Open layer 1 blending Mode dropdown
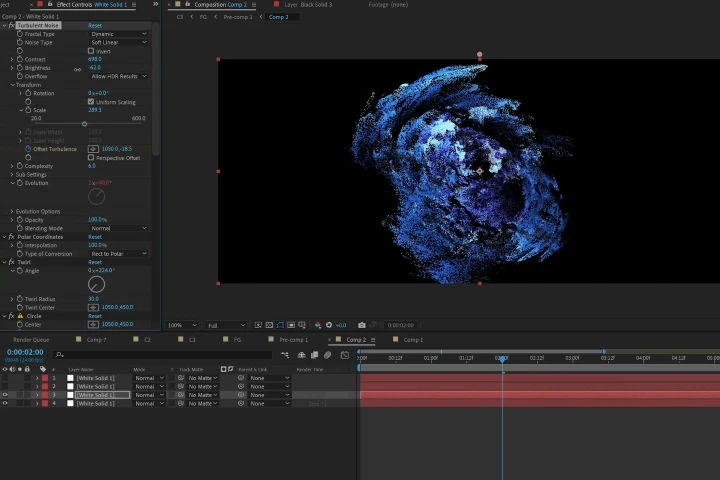Image resolution: width=720 pixels, height=480 pixels. tap(149, 378)
